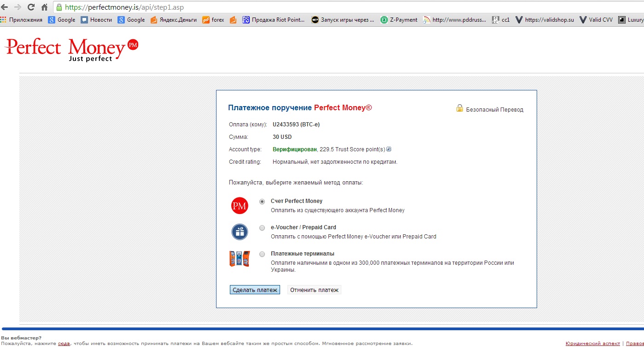
Task: Open the Юридический аспект footer link
Action: click(x=593, y=344)
